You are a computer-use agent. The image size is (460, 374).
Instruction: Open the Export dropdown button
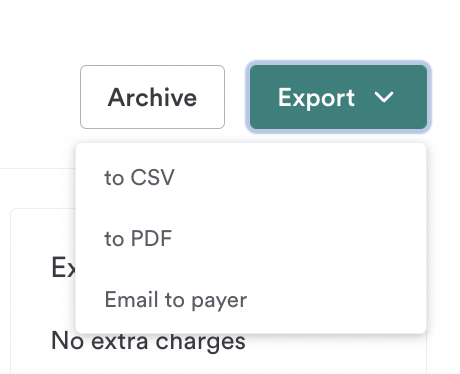point(338,97)
